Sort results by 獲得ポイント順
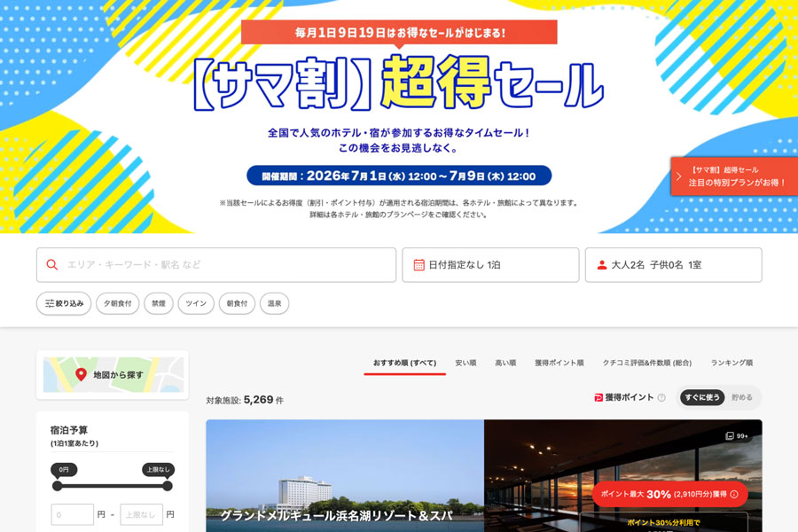 pyautogui.click(x=559, y=363)
